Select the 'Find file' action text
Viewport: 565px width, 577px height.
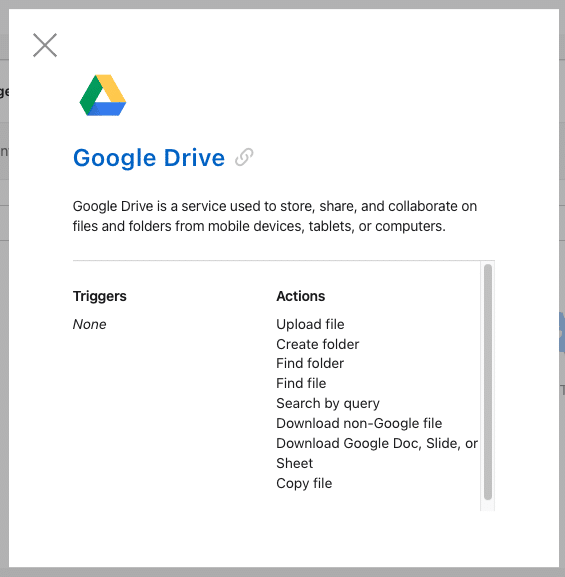(x=301, y=383)
